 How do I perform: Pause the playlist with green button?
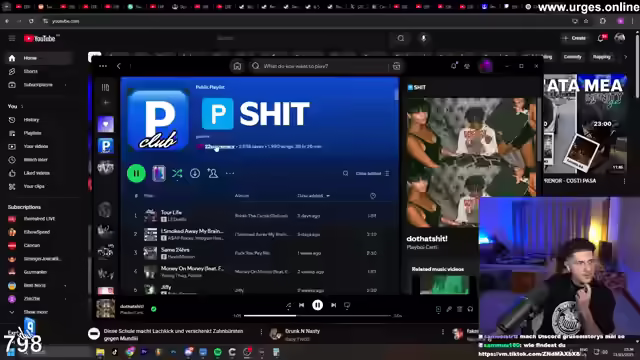pyautogui.click(x=136, y=173)
